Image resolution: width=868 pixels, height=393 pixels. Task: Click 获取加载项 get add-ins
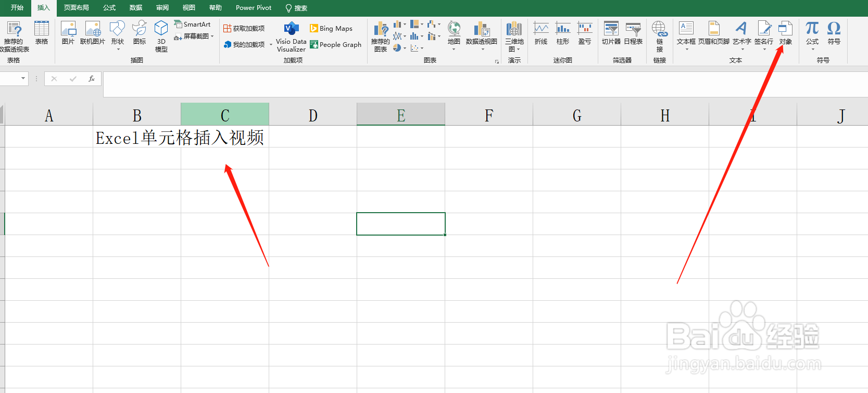click(x=244, y=29)
